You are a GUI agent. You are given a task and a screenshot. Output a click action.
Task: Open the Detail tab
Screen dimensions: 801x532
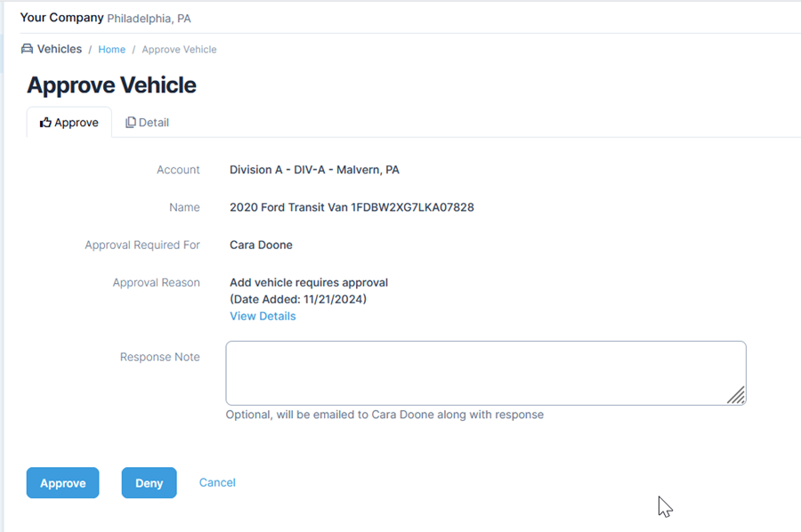(x=148, y=123)
